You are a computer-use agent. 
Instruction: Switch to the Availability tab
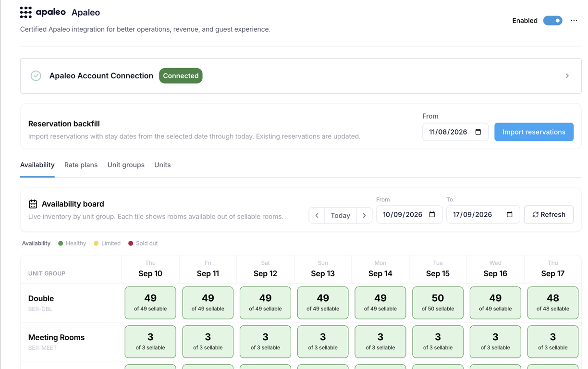point(37,165)
